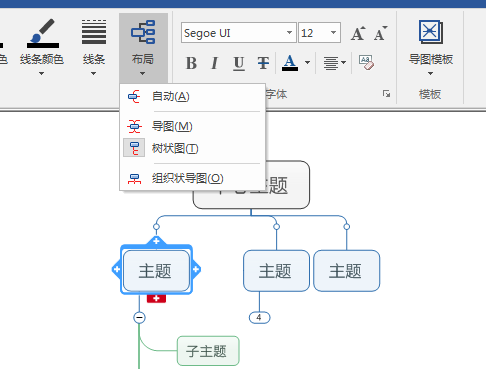Click the map template icon
The height and width of the screenshot is (369, 486).
click(431, 32)
